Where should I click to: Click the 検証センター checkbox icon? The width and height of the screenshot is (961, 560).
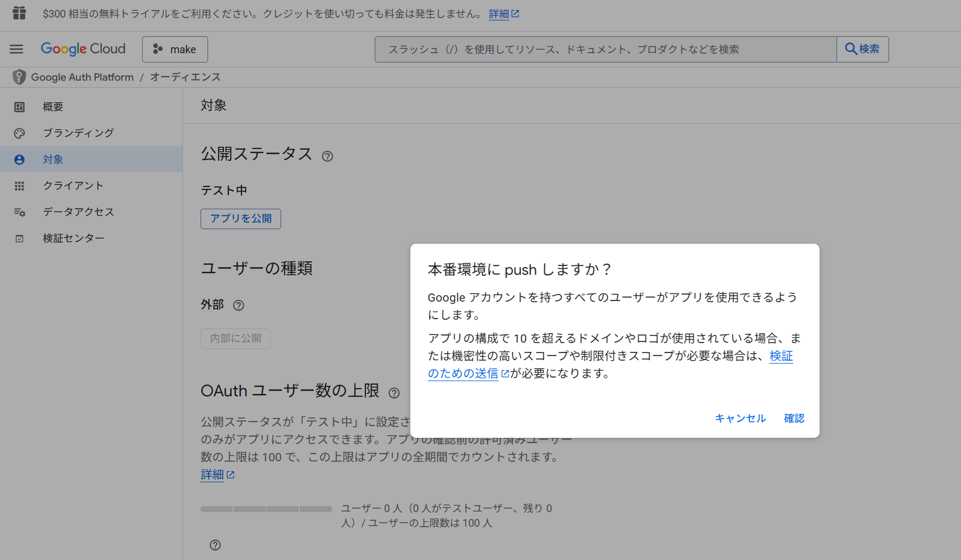coord(19,238)
